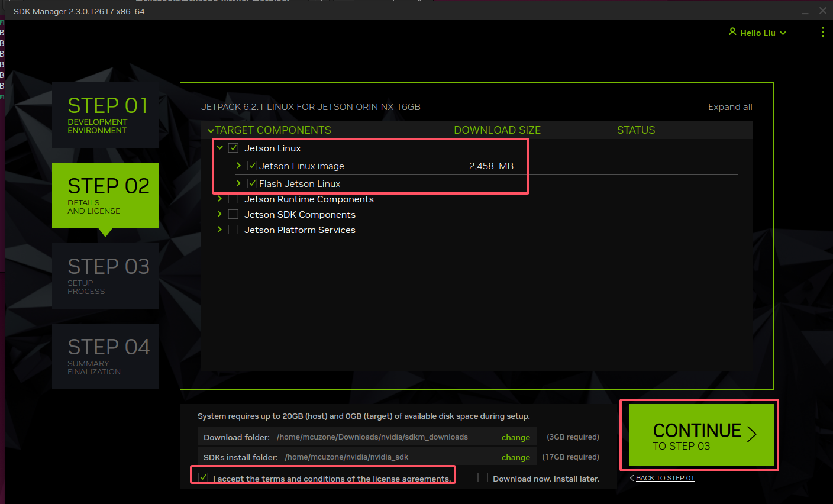The image size is (833, 504).
Task: Click the (17GB required) text
Action: (x=570, y=457)
